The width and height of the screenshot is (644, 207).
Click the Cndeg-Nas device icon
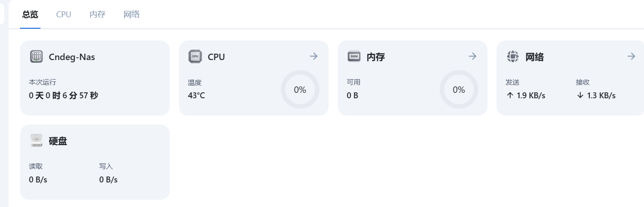point(36,57)
